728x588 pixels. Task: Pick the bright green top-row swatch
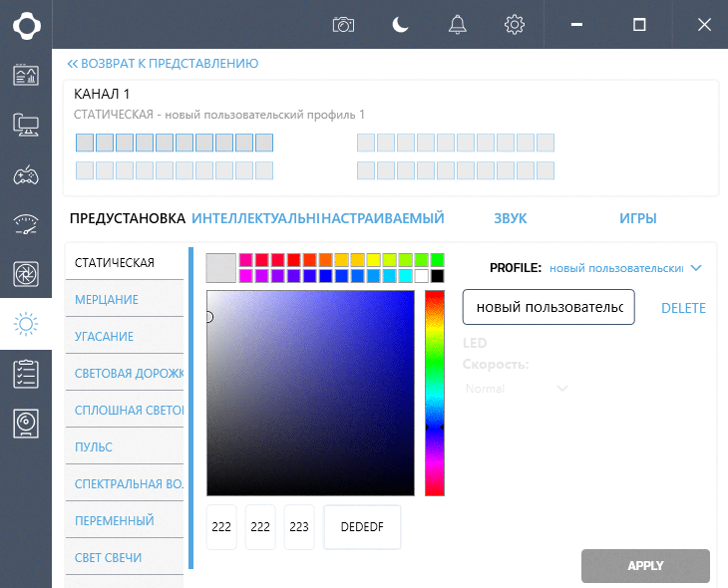pos(437,260)
